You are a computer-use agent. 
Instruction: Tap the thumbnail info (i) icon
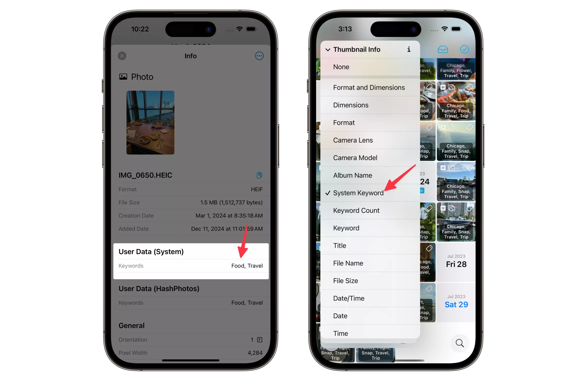coord(409,49)
